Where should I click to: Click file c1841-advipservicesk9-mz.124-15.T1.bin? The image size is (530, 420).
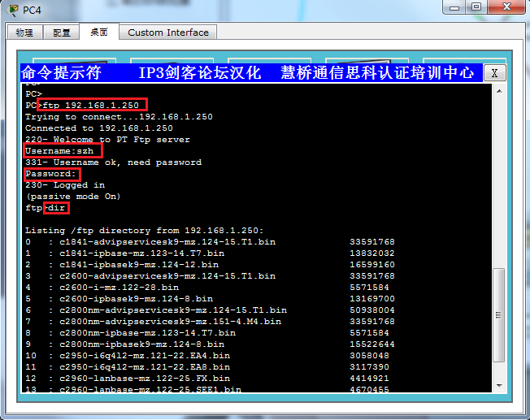167,242
